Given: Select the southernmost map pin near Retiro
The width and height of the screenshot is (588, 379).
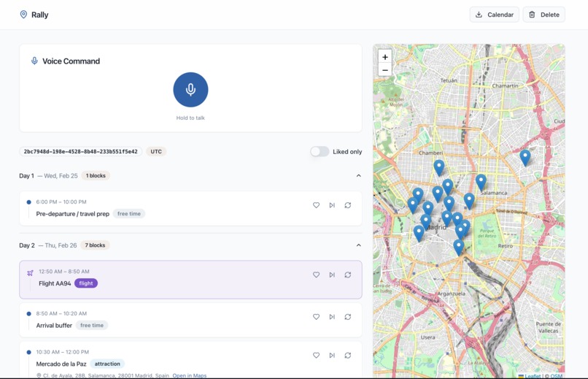Looking at the screenshot, I should [x=458, y=248].
